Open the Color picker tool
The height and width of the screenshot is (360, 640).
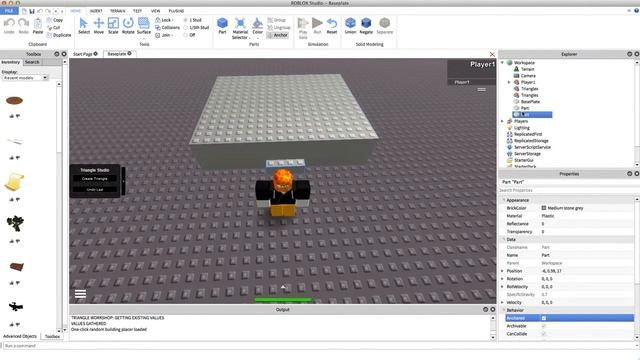[258, 27]
